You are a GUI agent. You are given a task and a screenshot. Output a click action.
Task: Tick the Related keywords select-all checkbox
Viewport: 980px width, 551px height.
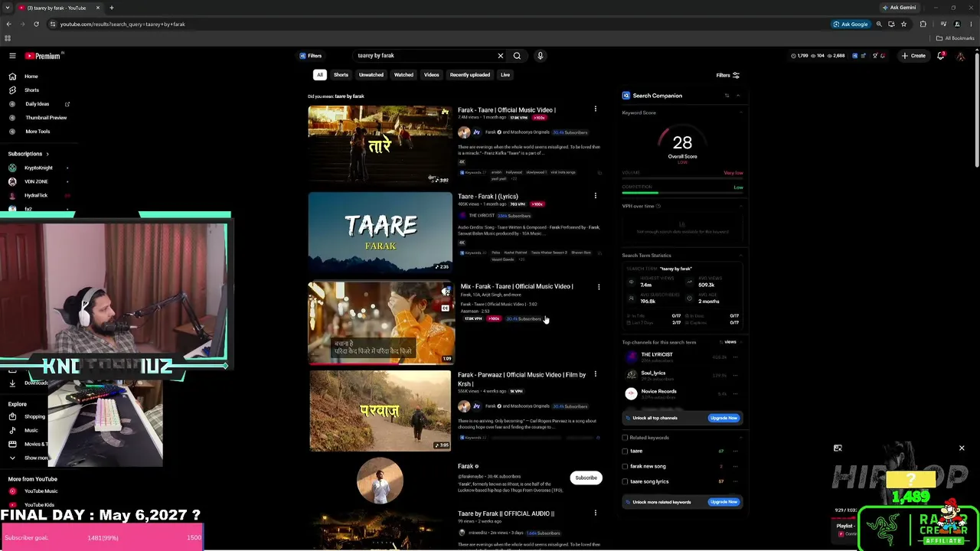pyautogui.click(x=625, y=438)
